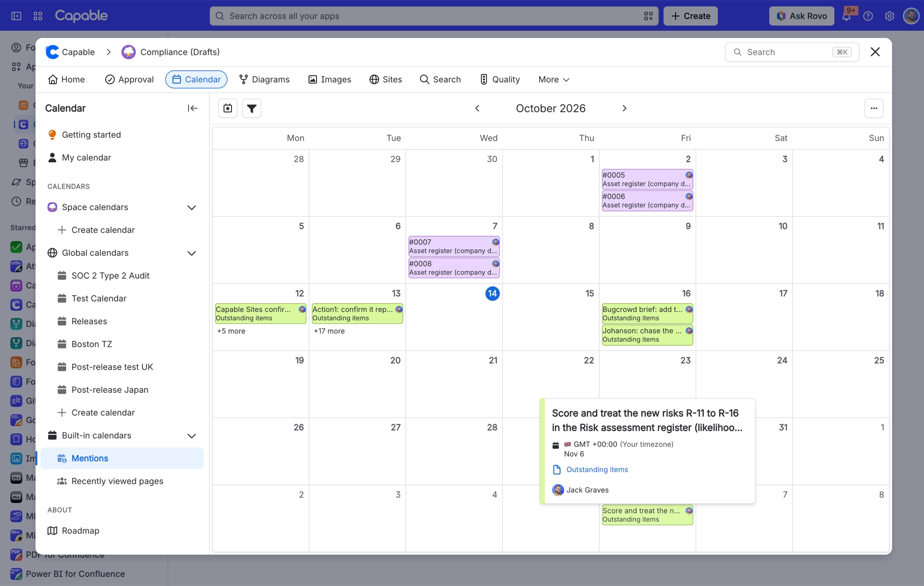
Task: Switch to the Diagrams tab
Action: (264, 79)
